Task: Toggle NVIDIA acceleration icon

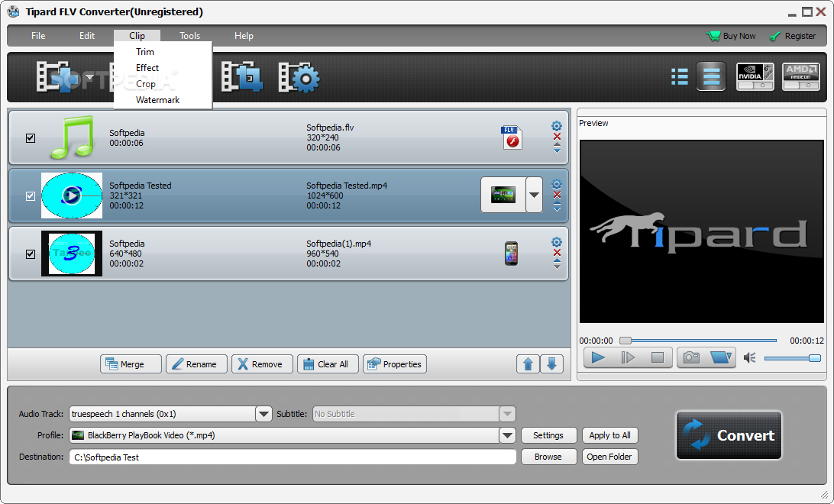Action: [x=755, y=77]
